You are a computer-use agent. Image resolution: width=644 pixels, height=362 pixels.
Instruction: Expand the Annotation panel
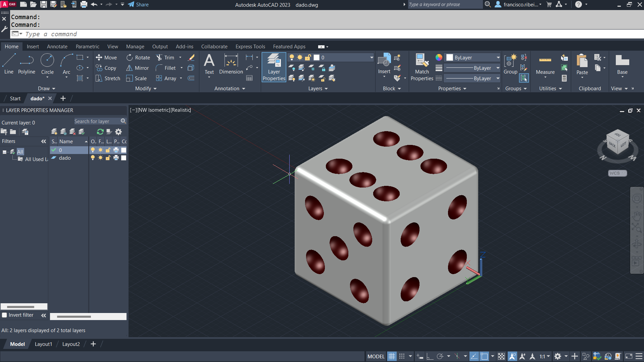pyautogui.click(x=230, y=89)
